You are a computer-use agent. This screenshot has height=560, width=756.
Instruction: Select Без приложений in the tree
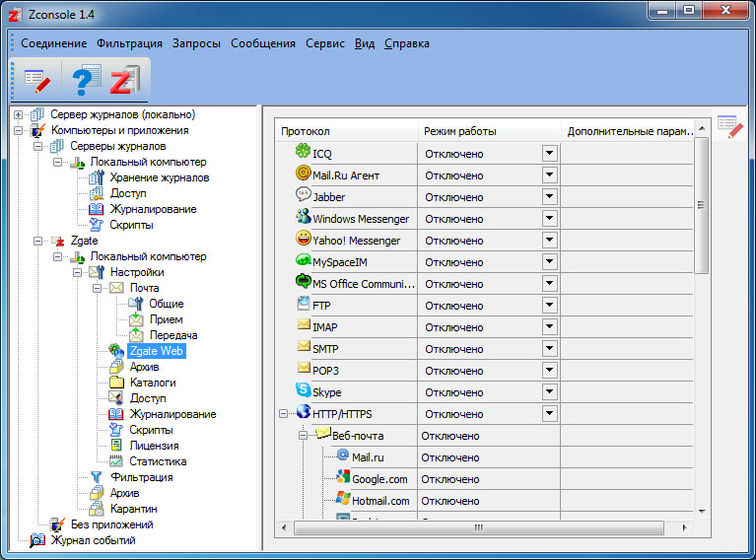[x=111, y=525]
